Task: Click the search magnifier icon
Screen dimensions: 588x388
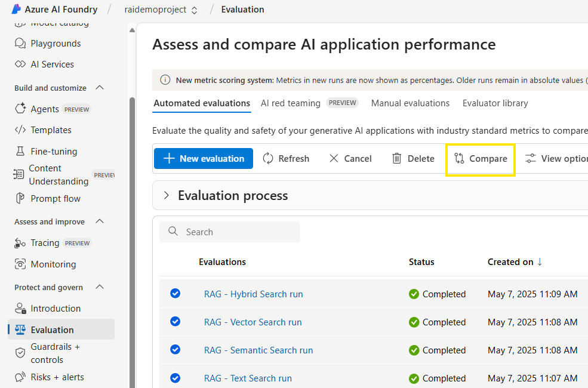Action: (x=173, y=231)
